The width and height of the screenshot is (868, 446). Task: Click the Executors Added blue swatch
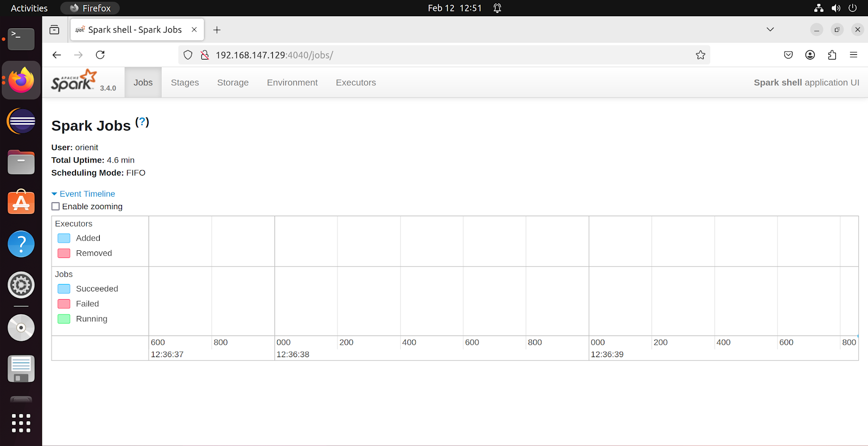click(x=64, y=238)
